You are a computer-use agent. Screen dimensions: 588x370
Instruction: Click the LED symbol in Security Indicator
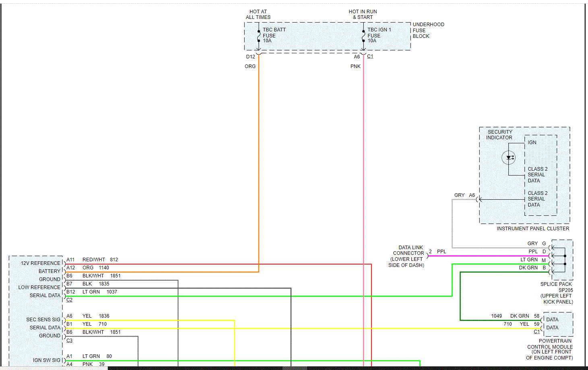click(509, 157)
